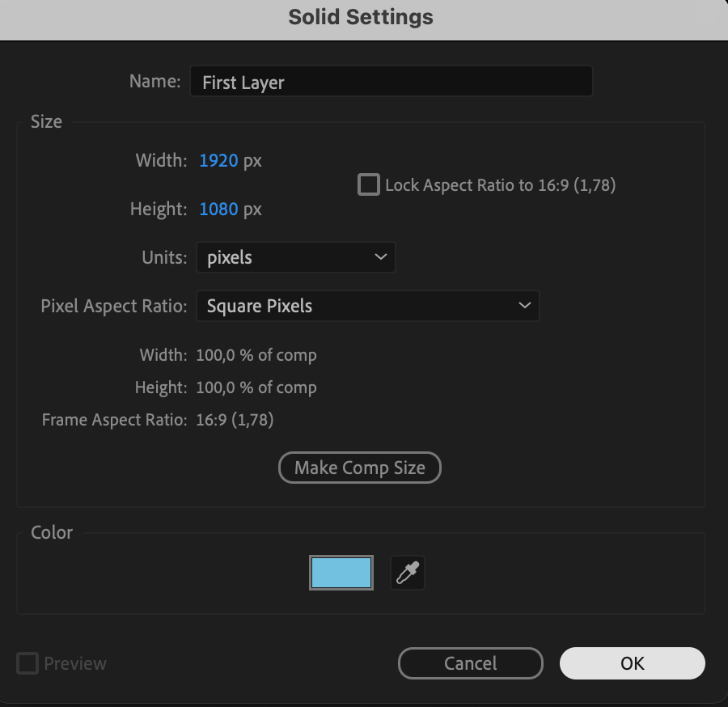Click the chevron arrow on Pixel Aspect Ratio

524,306
